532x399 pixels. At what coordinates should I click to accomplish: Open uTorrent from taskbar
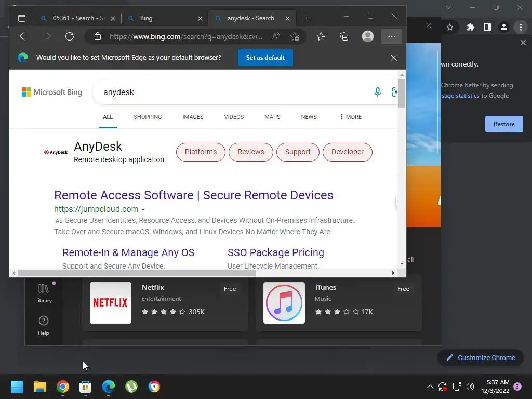click(131, 387)
